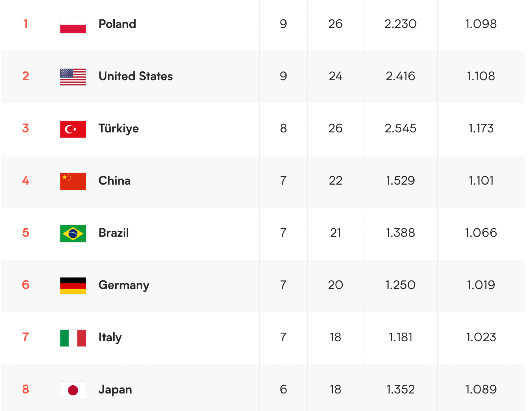Click Poland's 2.230 set ratio value
Screen dimensions: 532x411
point(400,24)
